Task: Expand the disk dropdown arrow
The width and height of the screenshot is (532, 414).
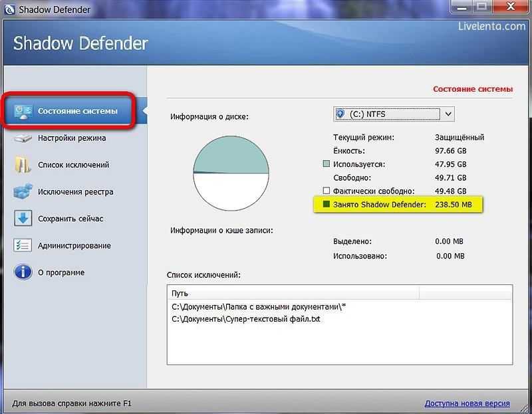Action: tap(448, 114)
